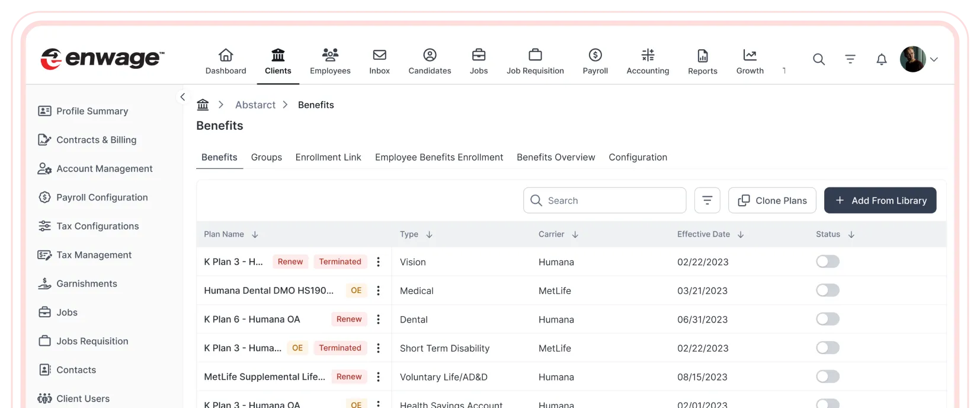Open row menu for Short Term Disability plan

378,348
